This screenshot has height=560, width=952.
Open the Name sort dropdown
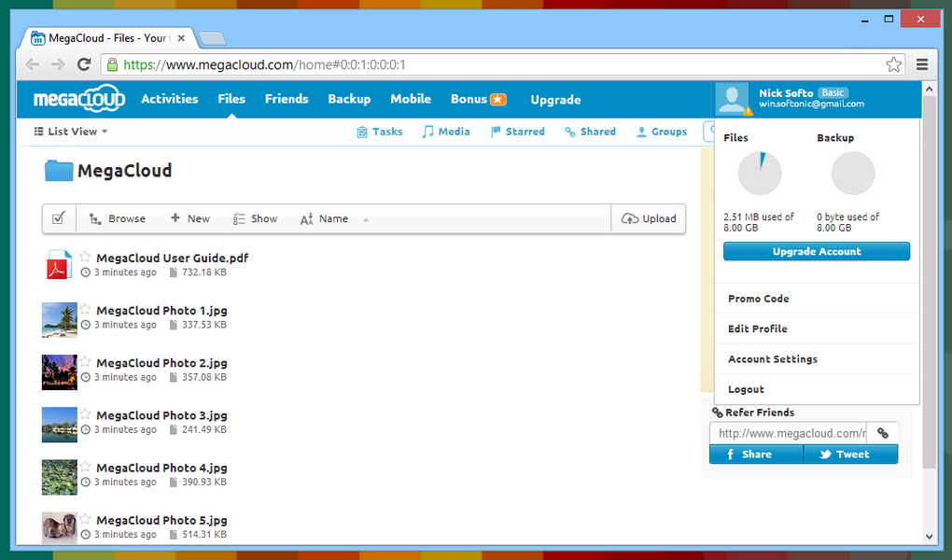coord(324,218)
